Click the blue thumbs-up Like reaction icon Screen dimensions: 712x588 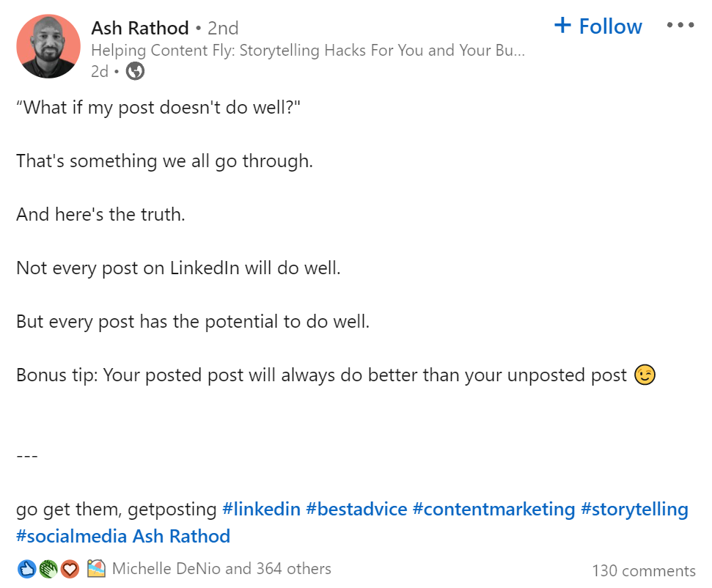[26, 569]
